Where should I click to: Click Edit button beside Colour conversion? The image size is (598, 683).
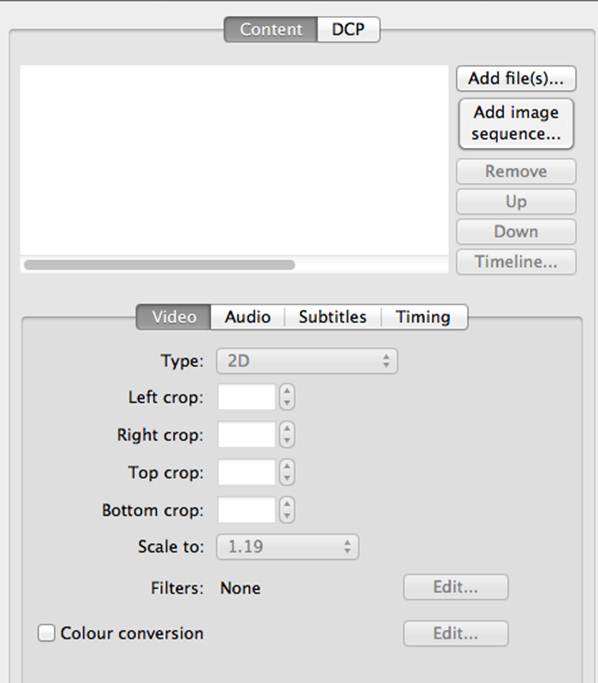coord(456,633)
